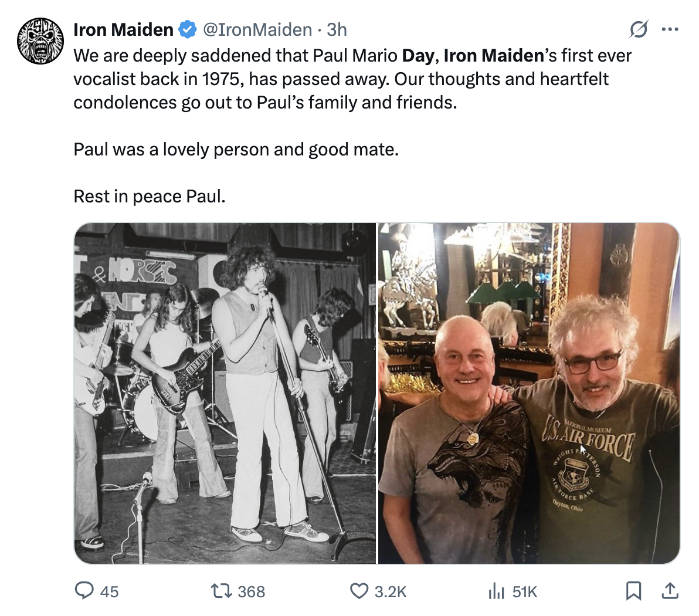Viewport: 699px width, 616px height.
Task: Click the Iron Maiden display name
Action: pyautogui.click(x=124, y=29)
